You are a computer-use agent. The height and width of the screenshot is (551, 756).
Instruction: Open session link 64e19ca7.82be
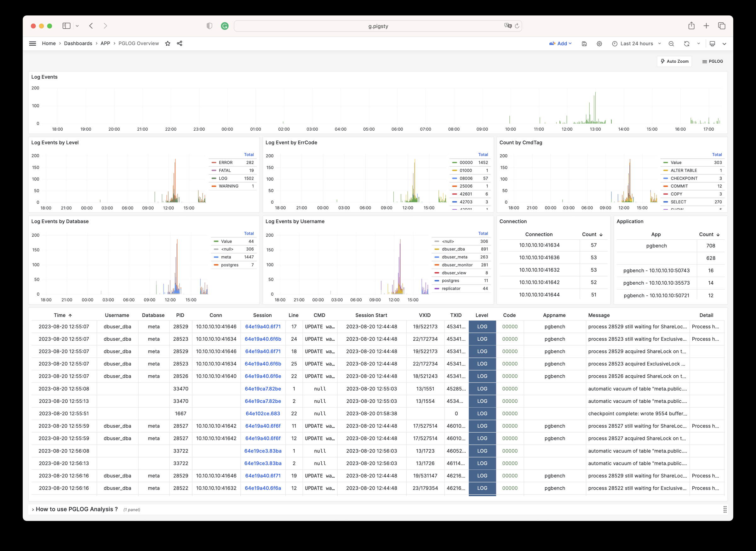(x=263, y=389)
